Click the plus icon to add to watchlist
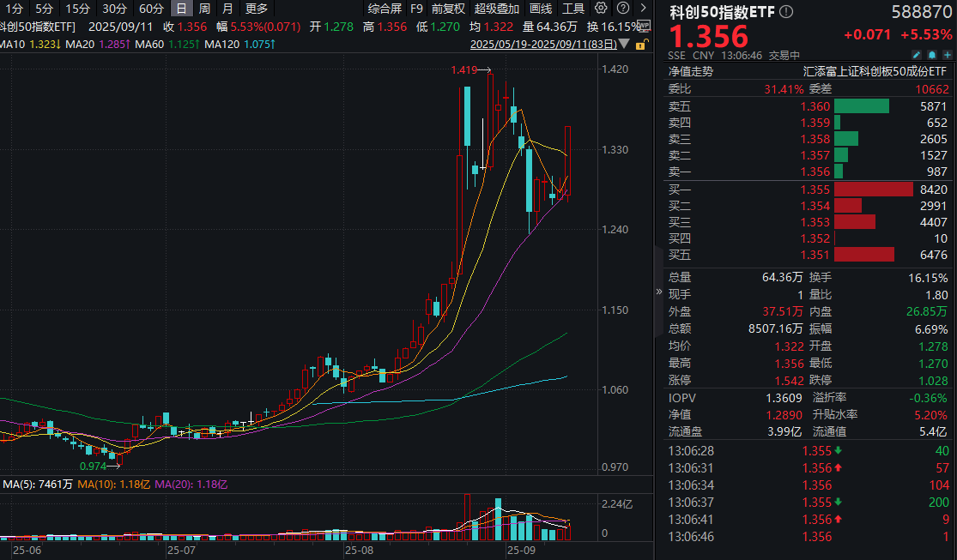The image size is (957, 560). [948, 53]
